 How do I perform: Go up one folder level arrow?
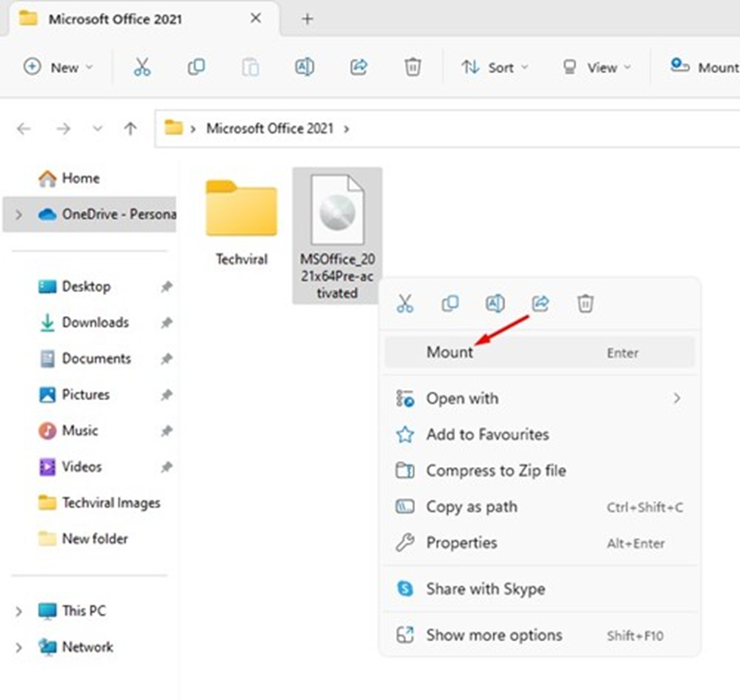click(x=130, y=128)
